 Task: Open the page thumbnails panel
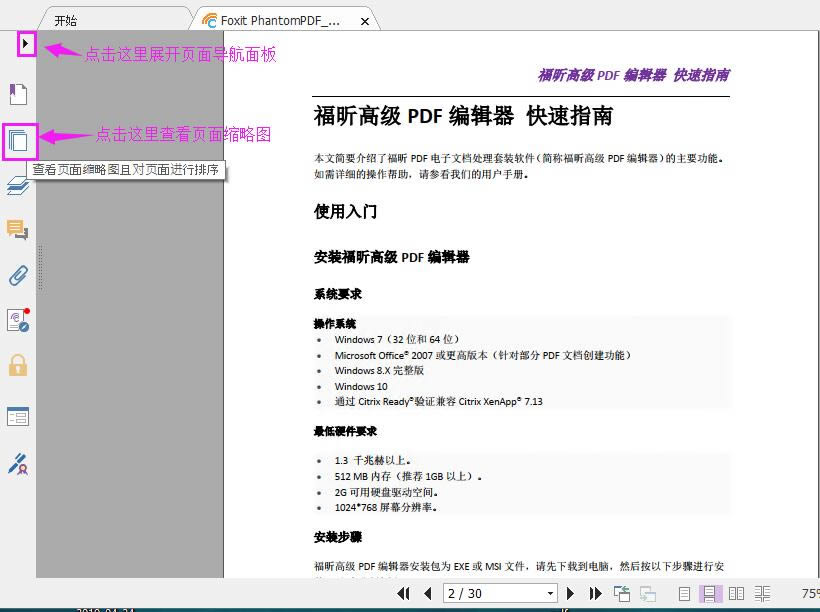pyautogui.click(x=19, y=141)
